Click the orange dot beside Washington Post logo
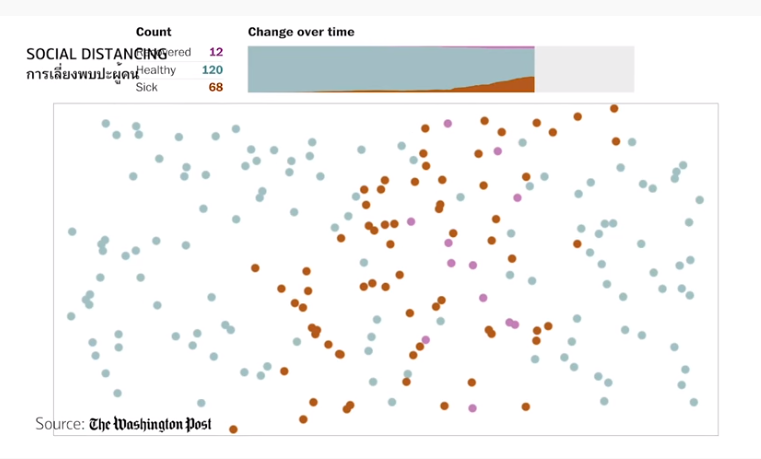The height and width of the screenshot is (459, 761). 233,429
